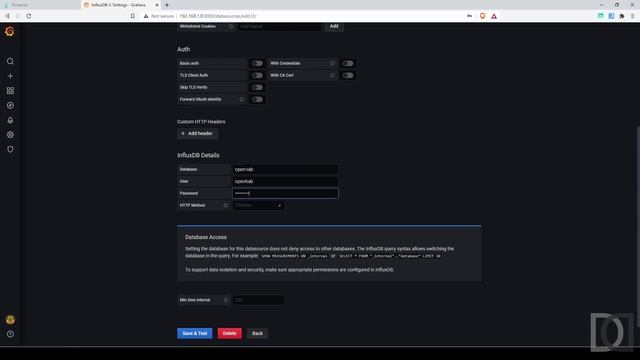Click the saved password key icon
The width and height of the screenshot is (640, 360).
click(x=469, y=16)
